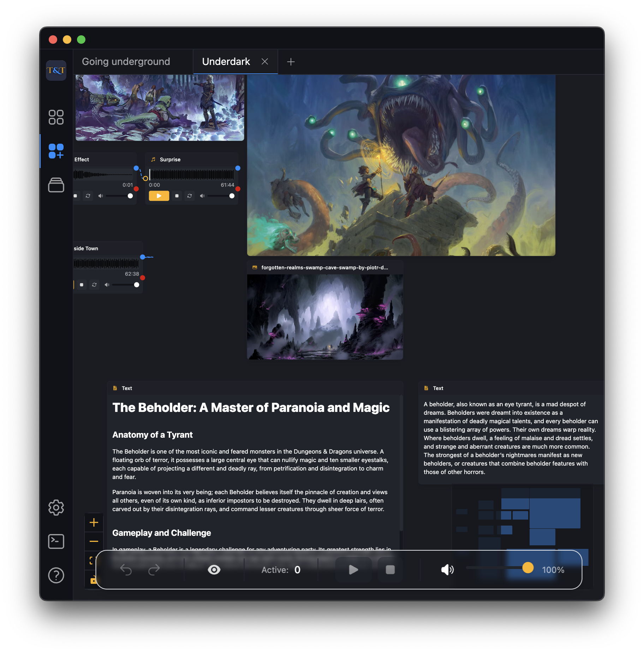Mute the master volume speaker icon

point(447,570)
